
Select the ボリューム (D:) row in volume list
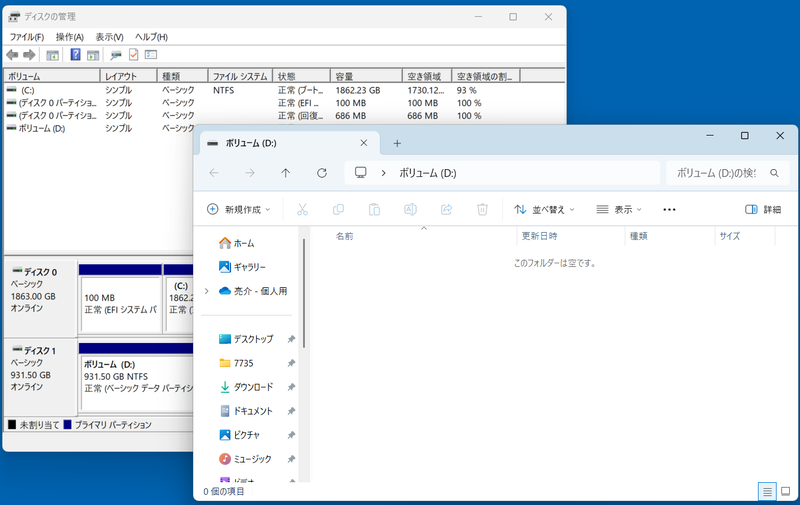(99, 129)
